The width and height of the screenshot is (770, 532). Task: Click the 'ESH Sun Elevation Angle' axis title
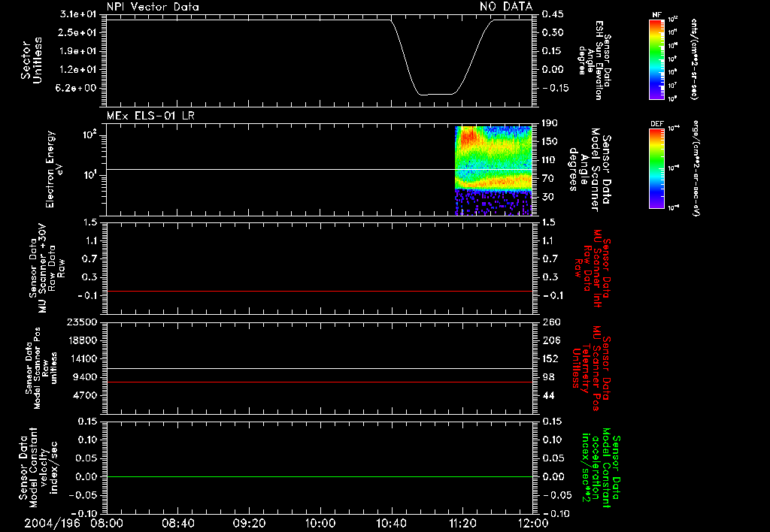(595, 60)
